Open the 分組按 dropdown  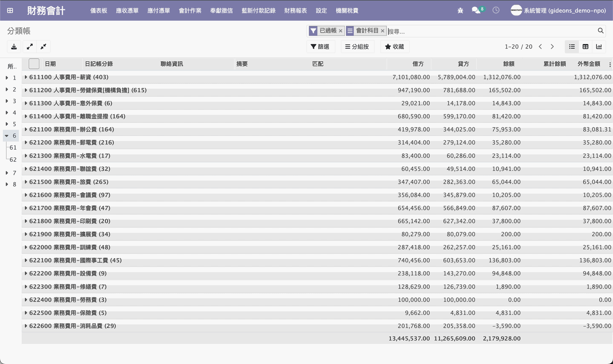click(x=357, y=47)
